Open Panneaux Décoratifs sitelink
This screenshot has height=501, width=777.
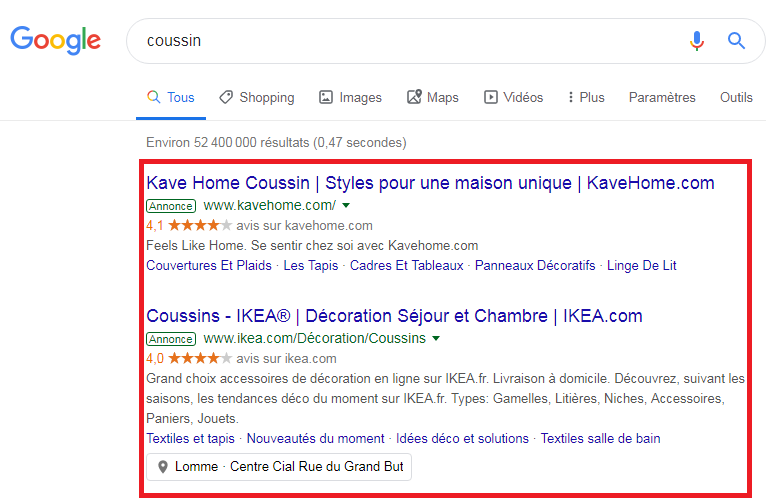click(535, 266)
